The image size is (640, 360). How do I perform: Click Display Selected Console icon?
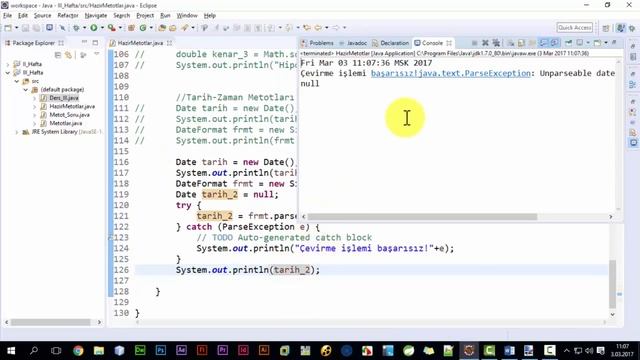click(x=580, y=43)
